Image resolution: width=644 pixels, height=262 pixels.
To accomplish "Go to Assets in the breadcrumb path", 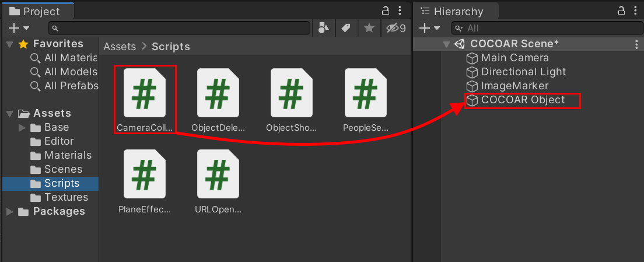I will 120,47.
